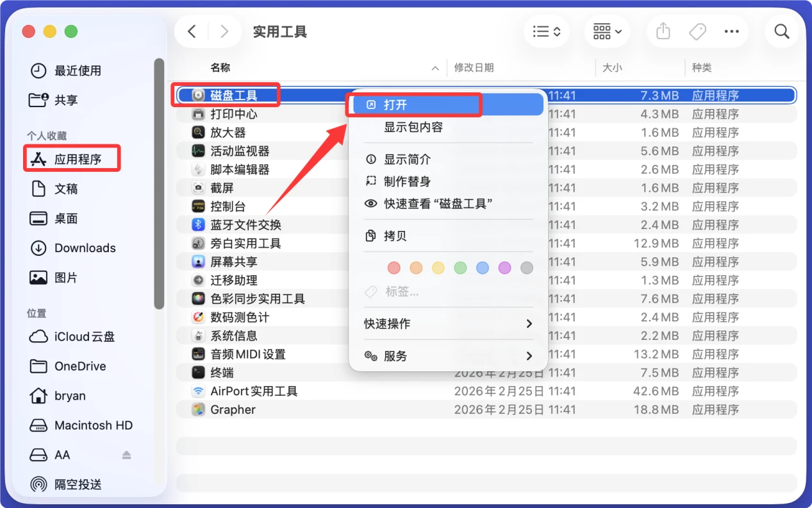Click the back navigation arrow
This screenshot has height=508, width=812.
click(x=192, y=31)
